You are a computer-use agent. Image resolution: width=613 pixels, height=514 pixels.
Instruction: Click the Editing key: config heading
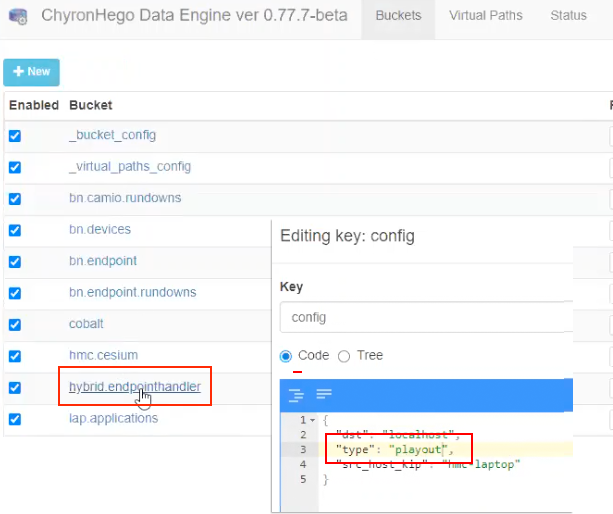click(347, 236)
